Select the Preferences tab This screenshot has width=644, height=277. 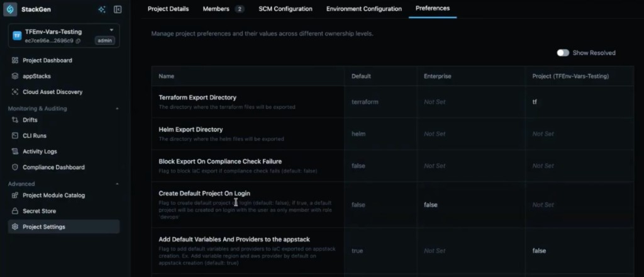point(433,8)
